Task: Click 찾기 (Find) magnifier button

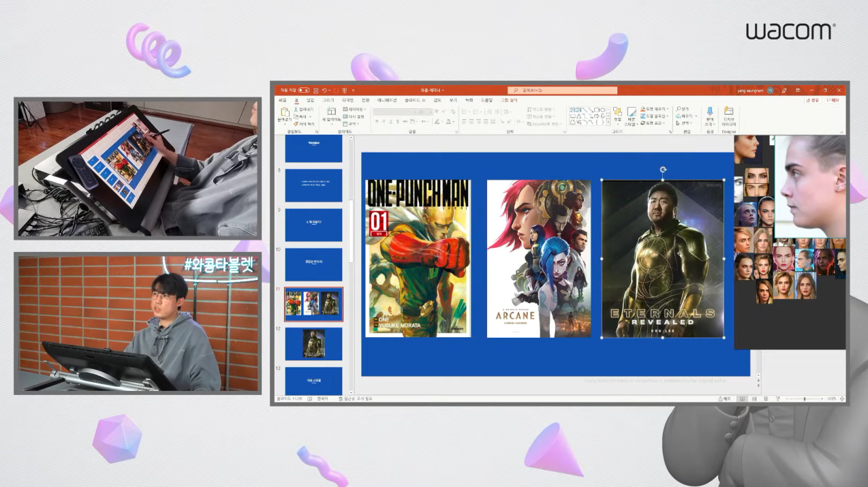Action: point(683,109)
